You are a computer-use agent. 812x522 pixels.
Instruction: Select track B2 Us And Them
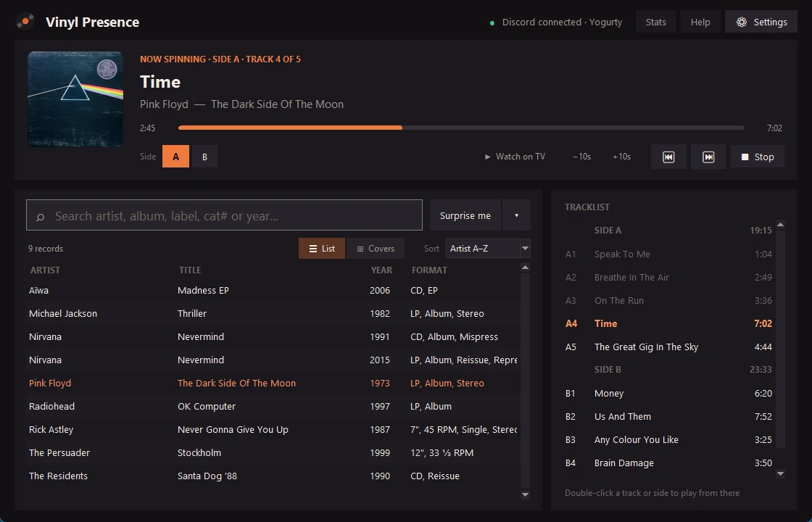[x=668, y=416]
